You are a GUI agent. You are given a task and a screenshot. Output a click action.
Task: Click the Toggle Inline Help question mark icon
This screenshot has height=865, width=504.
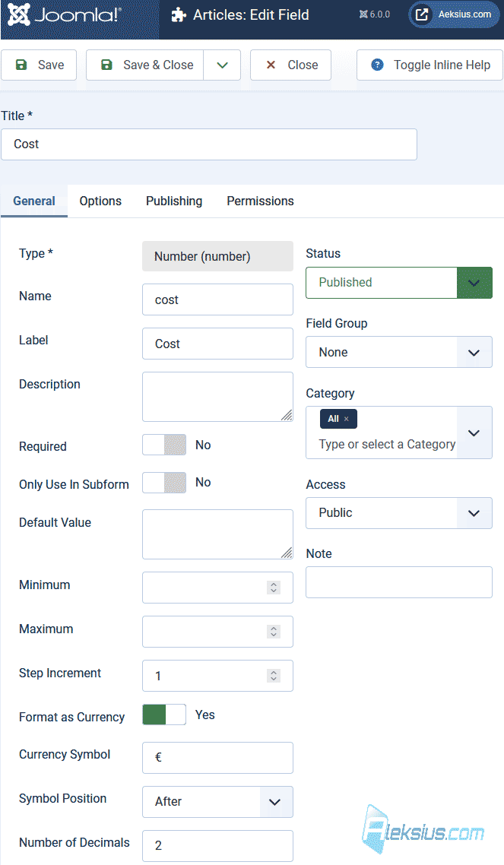(377, 65)
